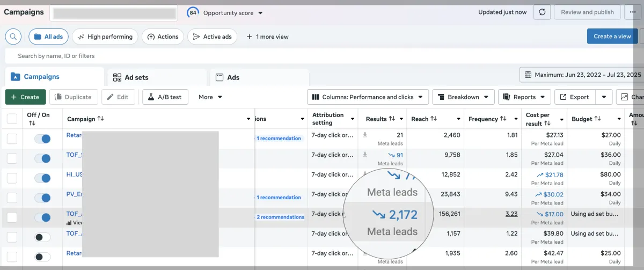Viewport: 644px width, 270px height.
Task: Click the sort arrows on Reach column
Action: coord(434,119)
